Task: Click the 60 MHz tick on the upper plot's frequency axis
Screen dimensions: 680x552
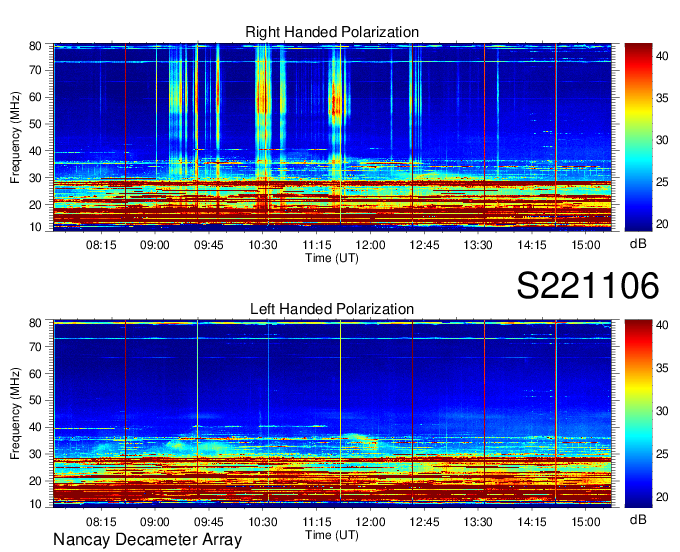Action: tap(35, 97)
